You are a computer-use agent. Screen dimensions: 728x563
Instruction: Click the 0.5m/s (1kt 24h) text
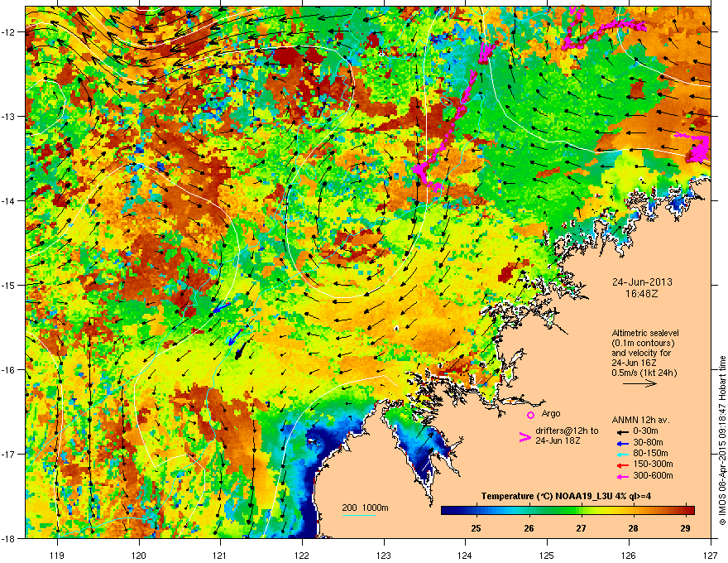coord(644,373)
